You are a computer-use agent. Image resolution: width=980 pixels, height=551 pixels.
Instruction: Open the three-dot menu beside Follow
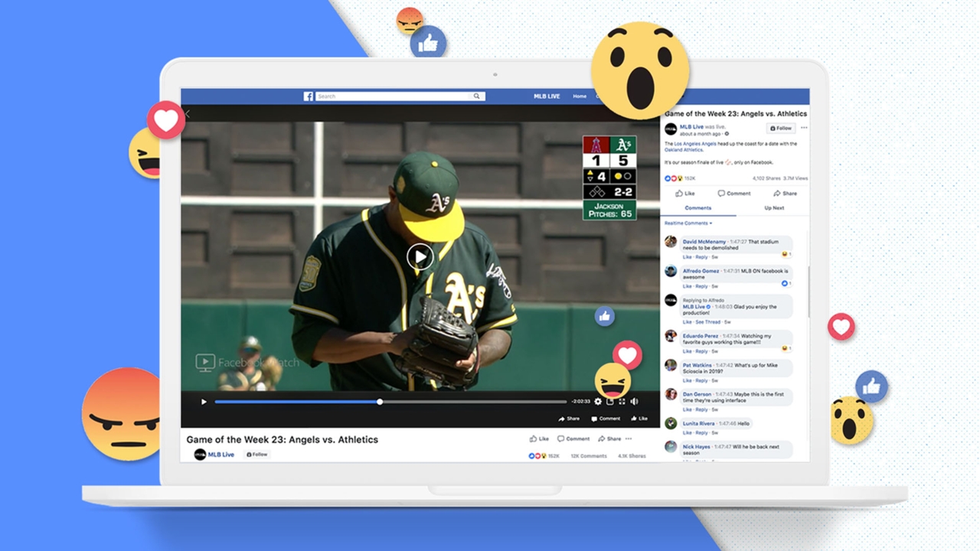pos(804,128)
